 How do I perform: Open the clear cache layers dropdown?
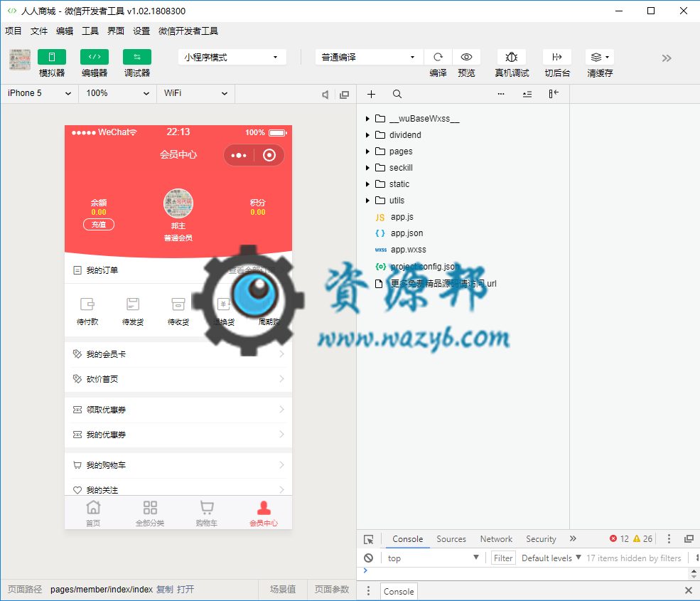[600, 57]
